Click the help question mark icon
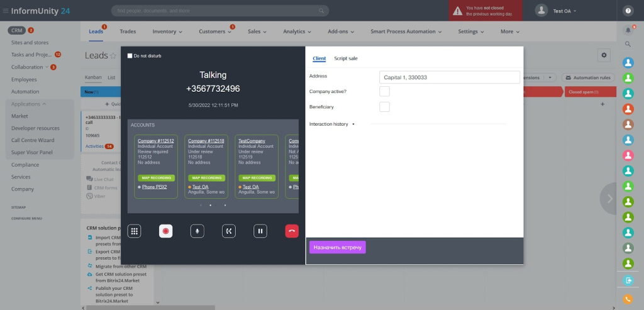The height and width of the screenshot is (310, 644). coord(628,11)
